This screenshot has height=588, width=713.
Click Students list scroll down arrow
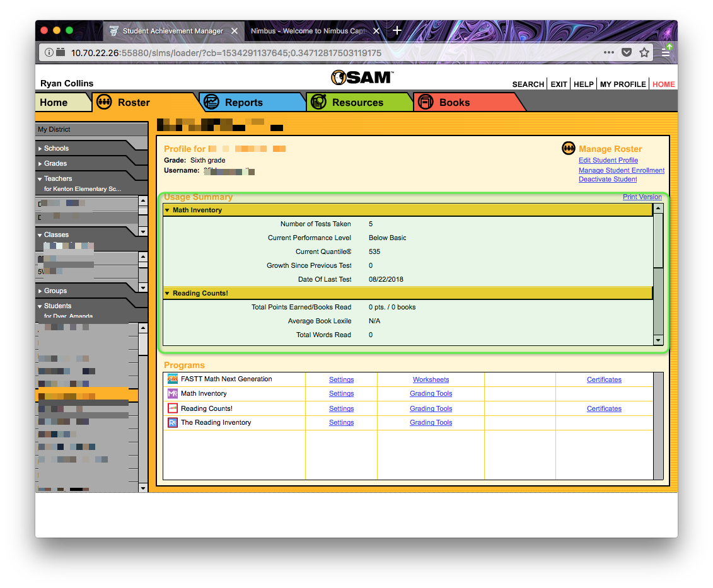click(x=142, y=488)
